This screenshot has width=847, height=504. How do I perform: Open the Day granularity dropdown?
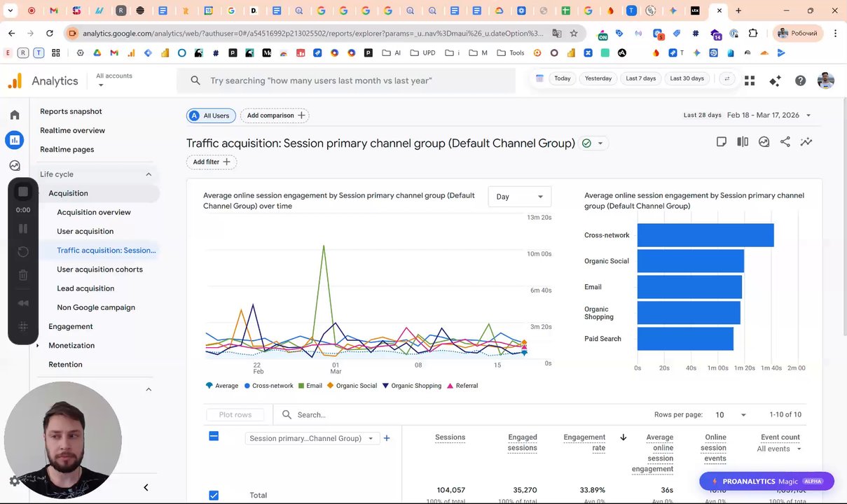(520, 197)
